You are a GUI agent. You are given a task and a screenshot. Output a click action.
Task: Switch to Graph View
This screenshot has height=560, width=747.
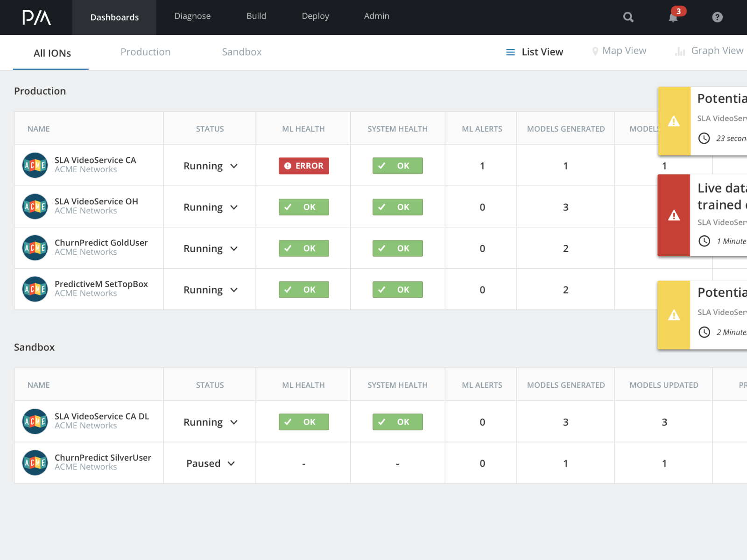click(710, 51)
